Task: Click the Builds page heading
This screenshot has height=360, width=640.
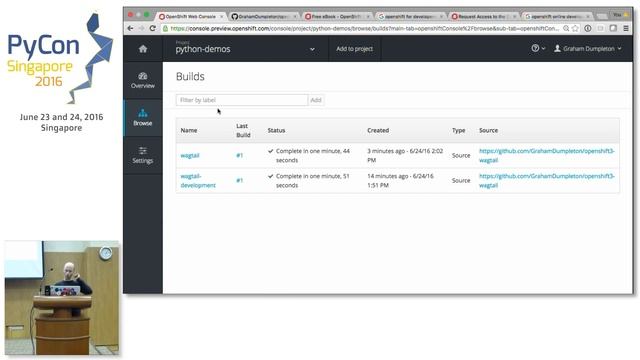Action: coord(190,77)
